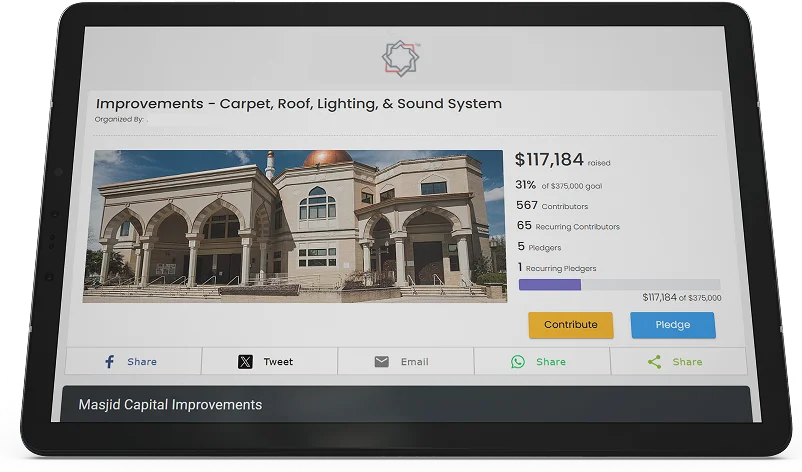Open the Masjid Capital Improvements section header

point(170,405)
